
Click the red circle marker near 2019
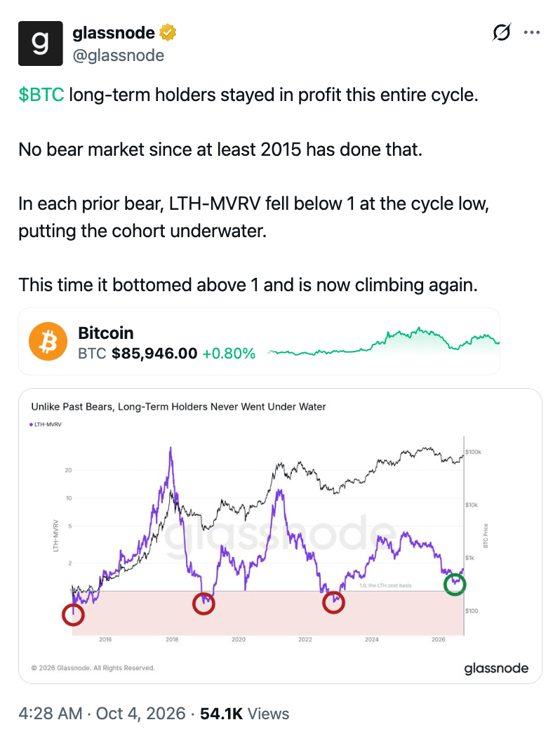point(204,603)
